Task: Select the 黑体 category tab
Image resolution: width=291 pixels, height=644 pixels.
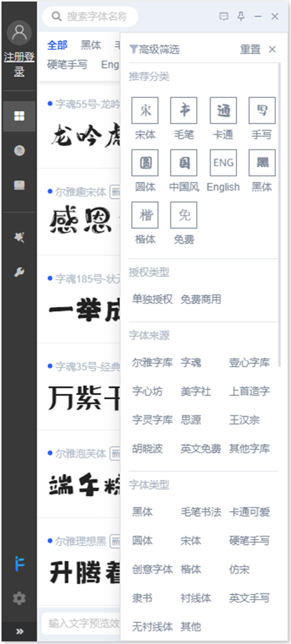Action: [91, 45]
